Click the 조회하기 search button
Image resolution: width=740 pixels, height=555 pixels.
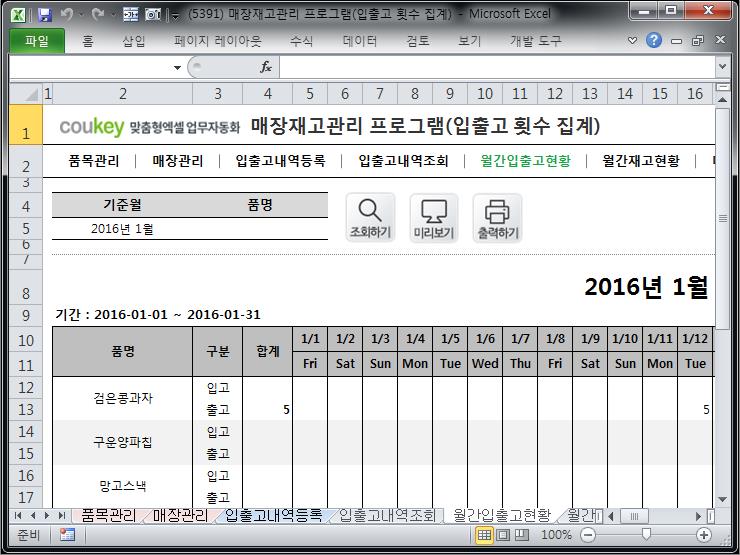370,218
